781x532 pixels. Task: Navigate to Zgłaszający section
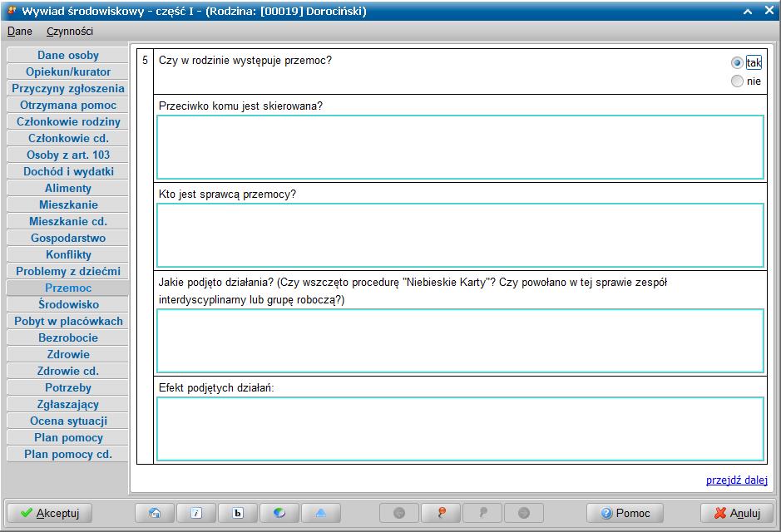[68, 405]
